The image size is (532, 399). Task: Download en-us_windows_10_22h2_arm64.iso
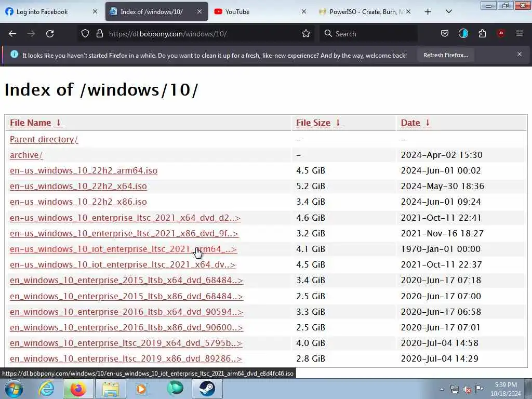[84, 170]
